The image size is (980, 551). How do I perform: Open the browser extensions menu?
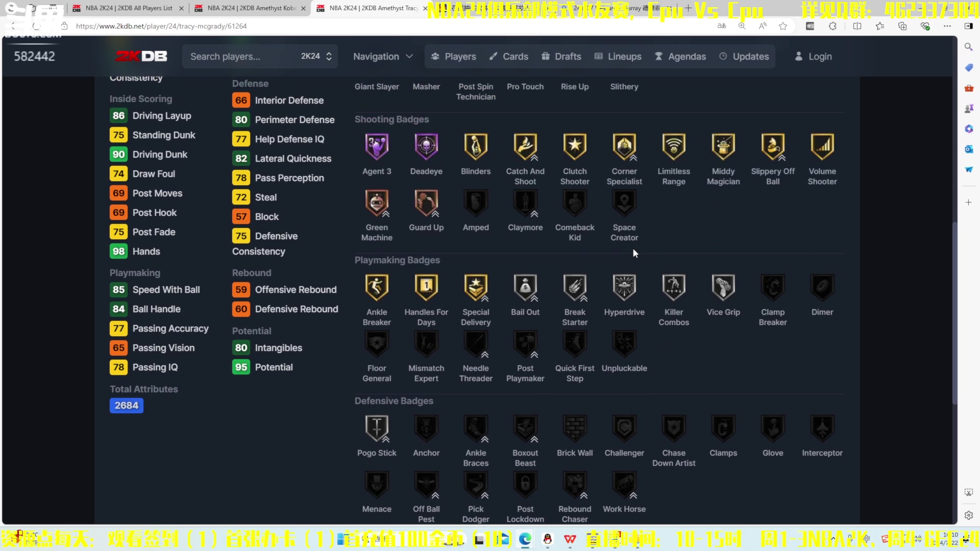(832, 26)
